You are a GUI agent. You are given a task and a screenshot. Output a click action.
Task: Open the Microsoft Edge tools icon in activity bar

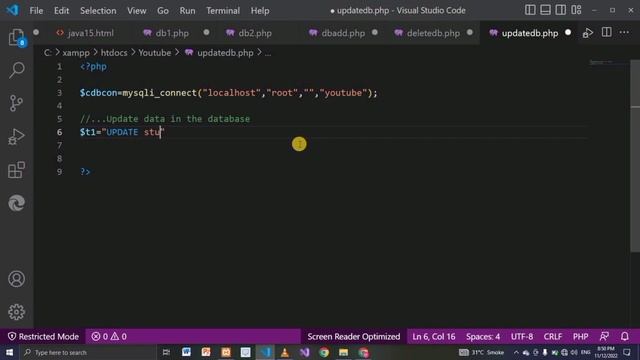point(16,203)
